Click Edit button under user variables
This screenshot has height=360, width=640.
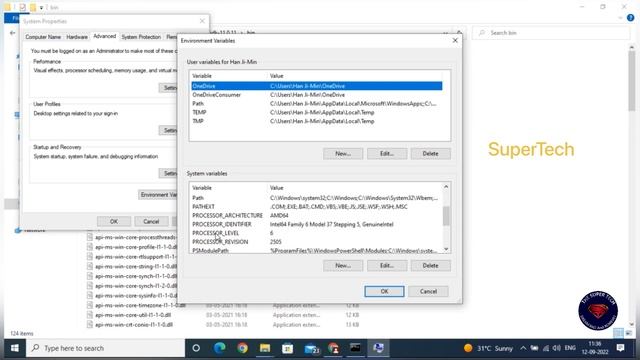[387, 153]
